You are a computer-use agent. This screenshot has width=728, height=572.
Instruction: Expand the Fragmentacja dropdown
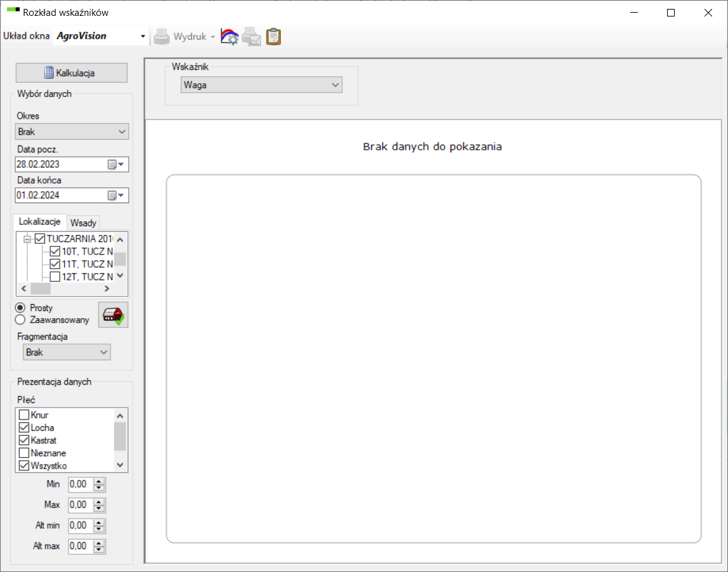click(x=67, y=352)
